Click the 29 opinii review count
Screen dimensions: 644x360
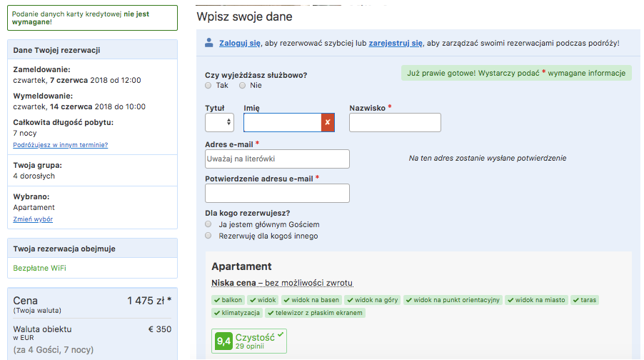click(x=250, y=346)
